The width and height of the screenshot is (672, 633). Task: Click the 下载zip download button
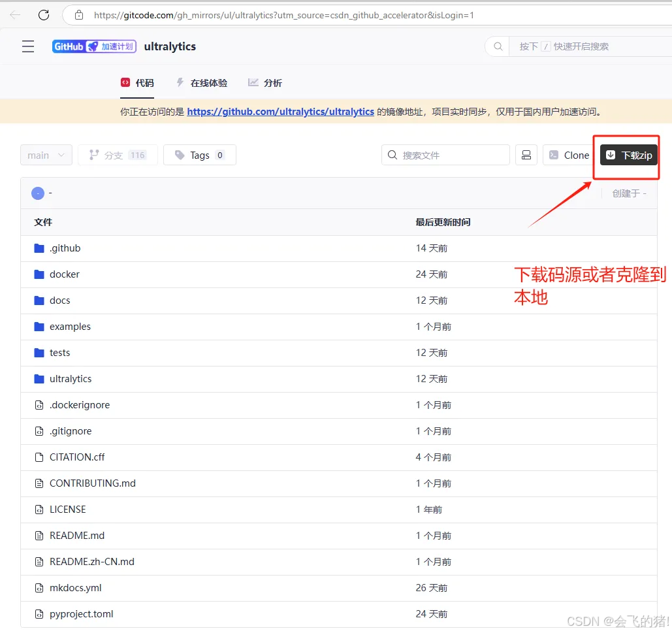[629, 155]
